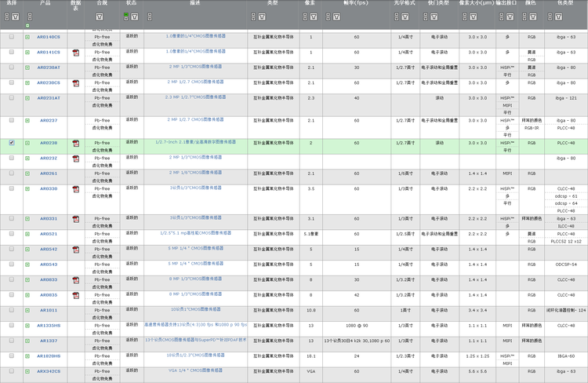Expand the AR1335HS row with its green icon
The image size is (588, 383).
(27, 326)
